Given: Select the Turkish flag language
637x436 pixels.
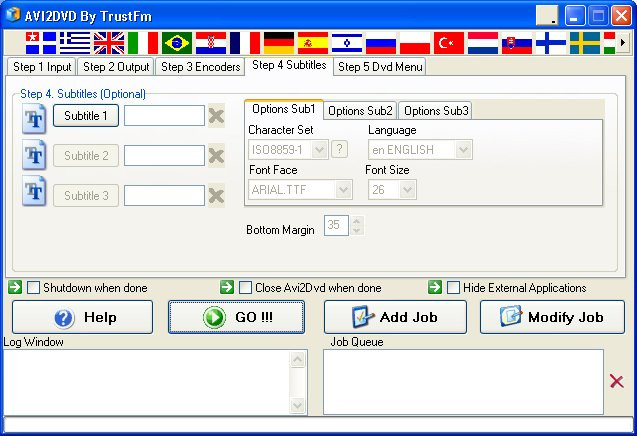Looking at the screenshot, I should [x=449, y=43].
